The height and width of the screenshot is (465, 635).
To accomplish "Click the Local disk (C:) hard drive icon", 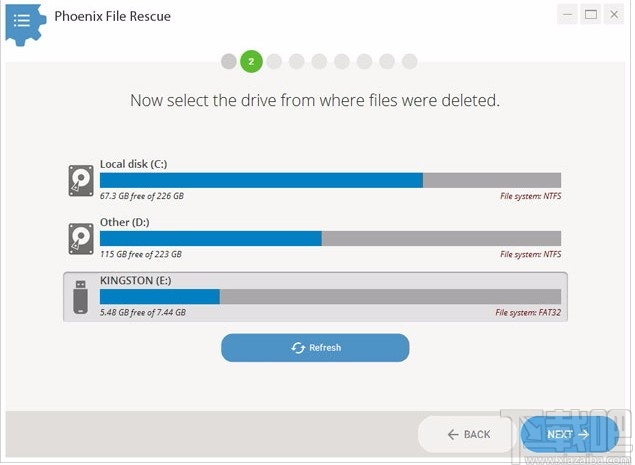I will click(x=81, y=180).
